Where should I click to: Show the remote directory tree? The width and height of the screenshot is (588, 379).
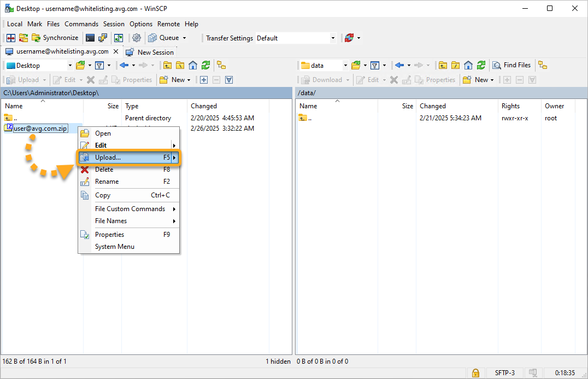click(543, 65)
